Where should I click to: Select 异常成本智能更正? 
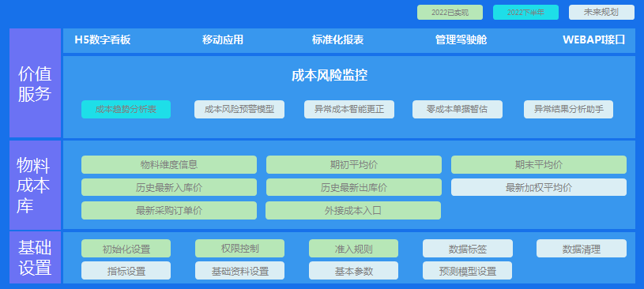349,110
